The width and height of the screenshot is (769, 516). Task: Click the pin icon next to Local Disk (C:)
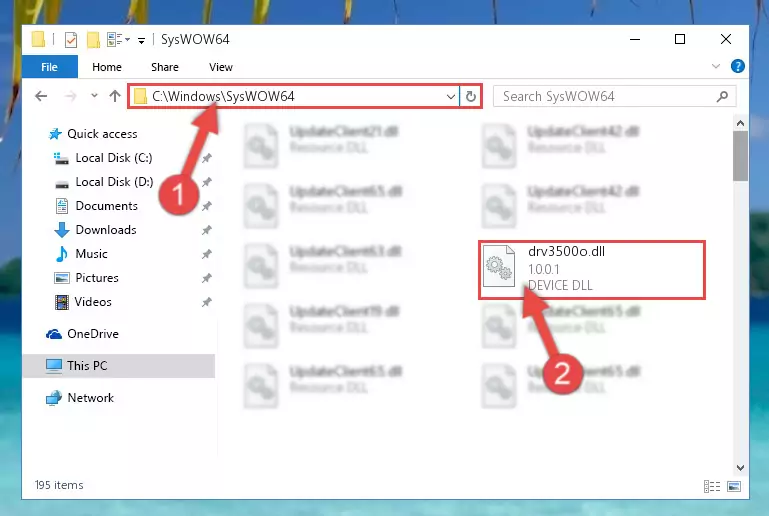click(x=207, y=158)
